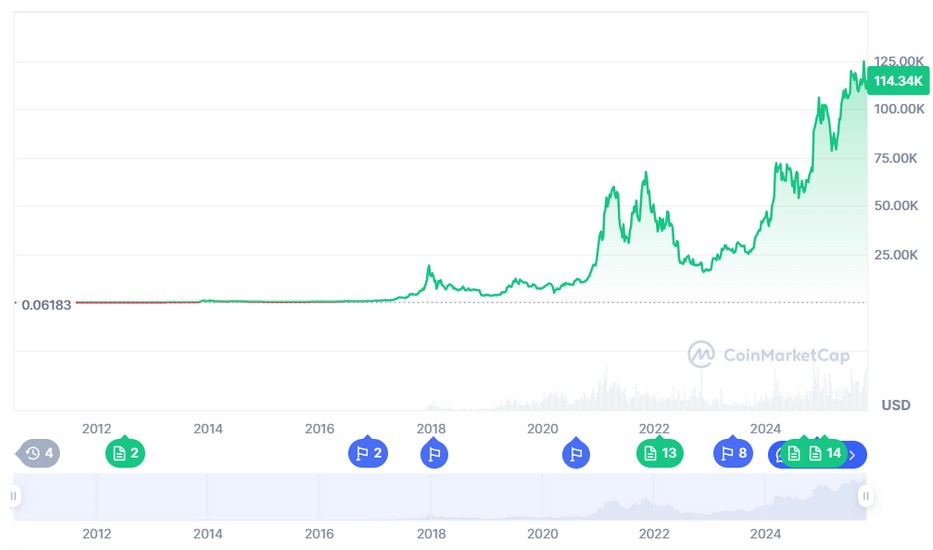Click the left handle of the range slider
Image resolution: width=933 pixels, height=550 pixels.
(14, 496)
